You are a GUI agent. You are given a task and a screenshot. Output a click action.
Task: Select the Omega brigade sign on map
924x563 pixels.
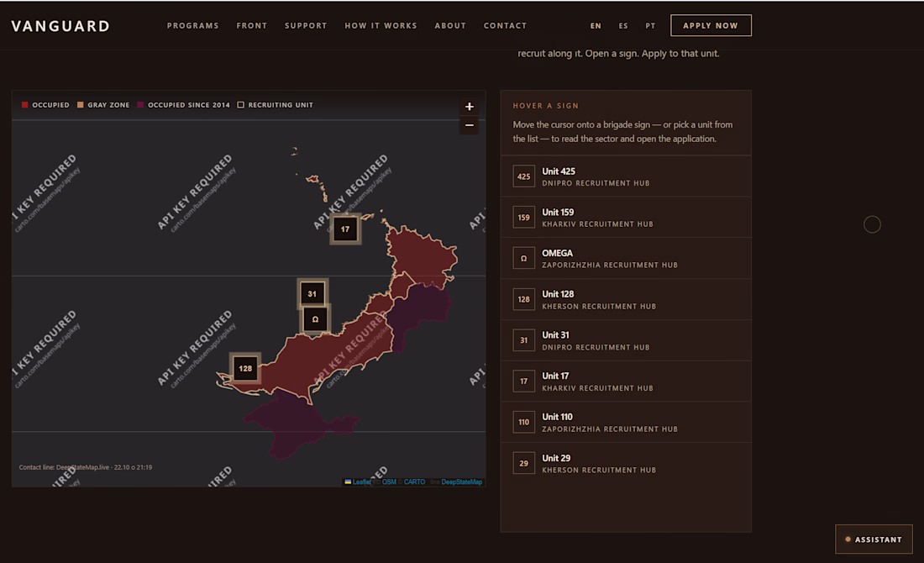tap(315, 319)
